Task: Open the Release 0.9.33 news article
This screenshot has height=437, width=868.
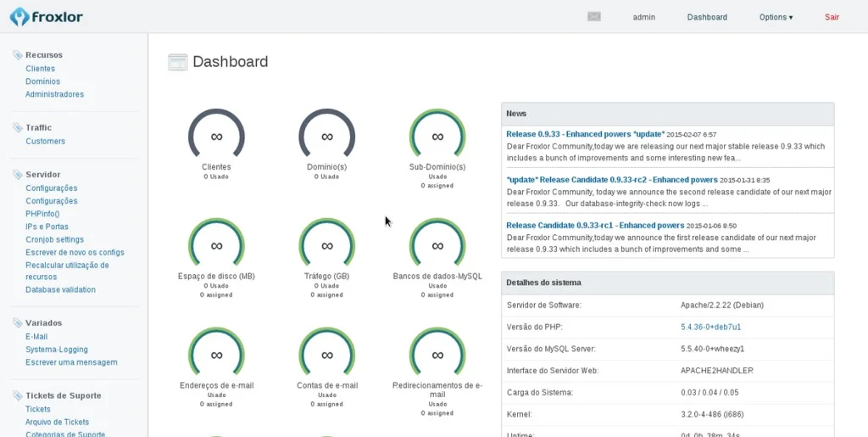Action: [x=585, y=134]
